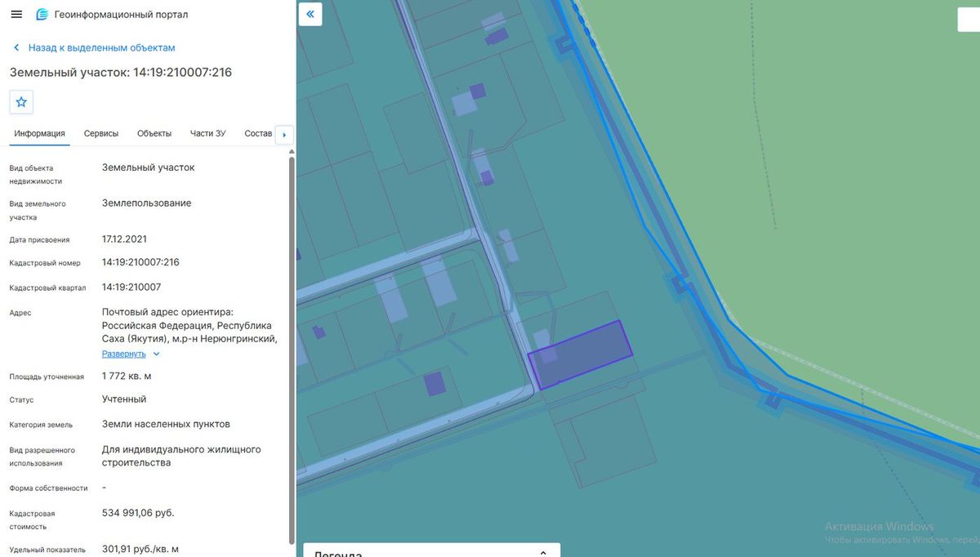Click the Площадь уточненная label

pos(47,377)
